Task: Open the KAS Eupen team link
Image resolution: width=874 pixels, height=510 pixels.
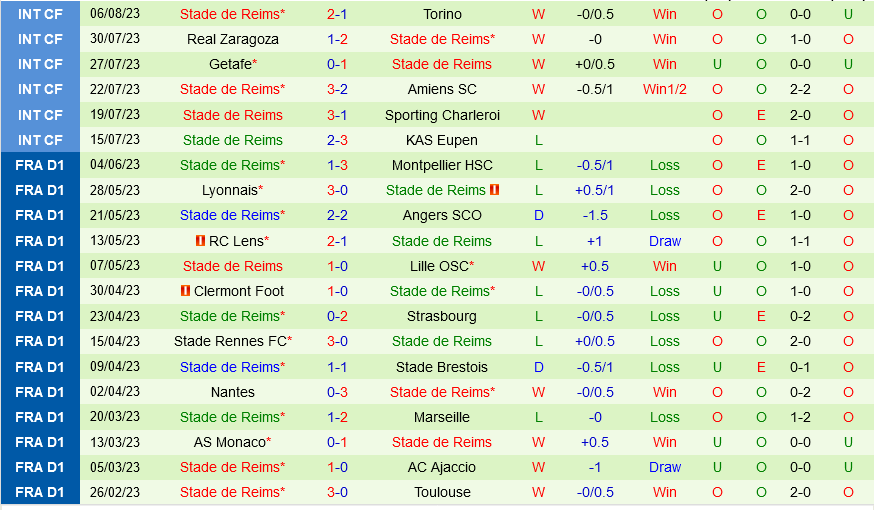Action: 442,140
